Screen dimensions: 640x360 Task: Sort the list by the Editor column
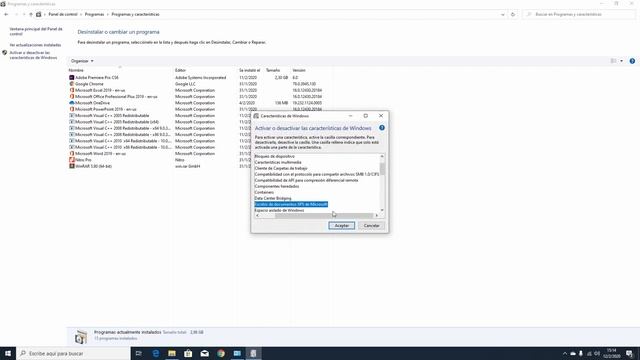pyautogui.click(x=180, y=70)
